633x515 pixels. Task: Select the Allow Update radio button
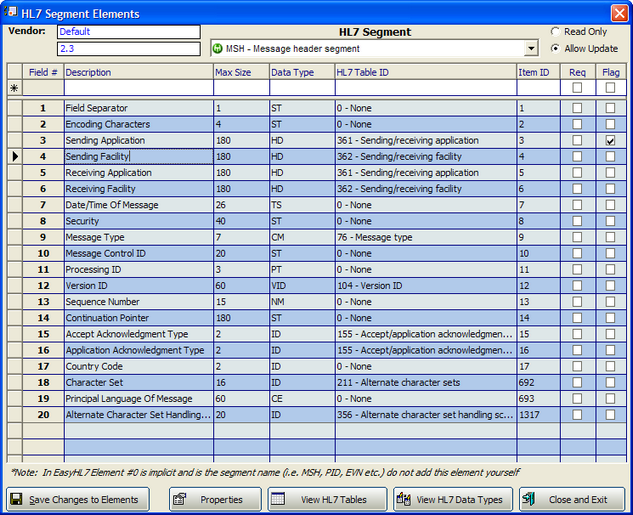point(555,48)
